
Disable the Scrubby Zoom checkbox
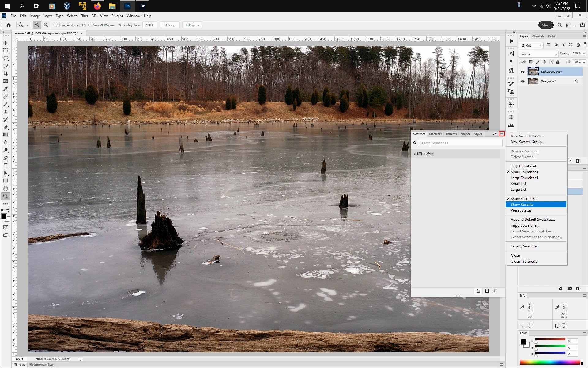(x=120, y=25)
